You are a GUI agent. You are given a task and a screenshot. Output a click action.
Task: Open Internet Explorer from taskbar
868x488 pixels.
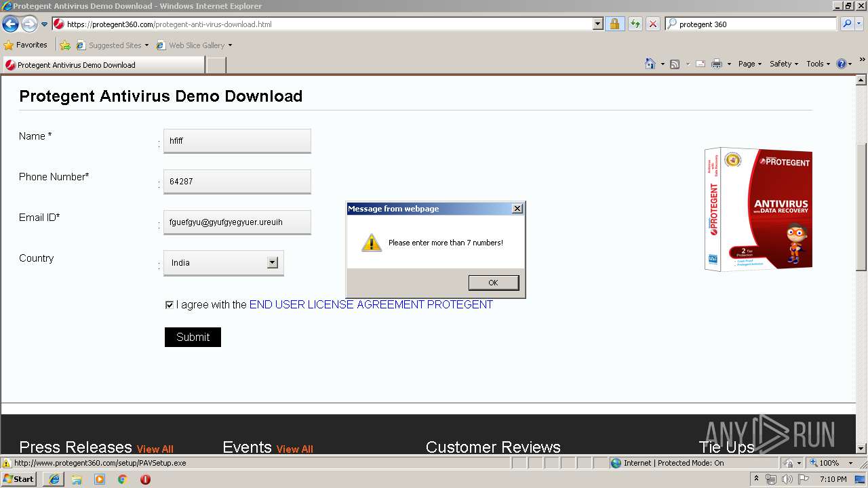(54, 479)
